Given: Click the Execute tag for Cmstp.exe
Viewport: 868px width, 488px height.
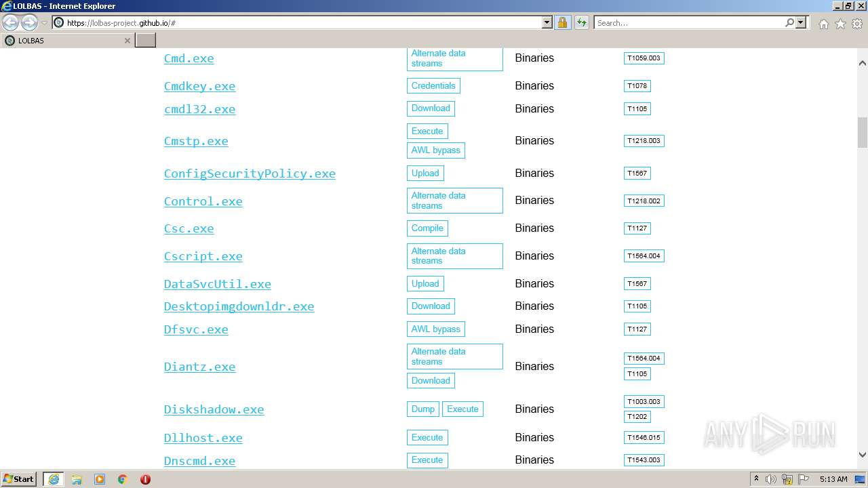Looking at the screenshot, I should [x=427, y=131].
